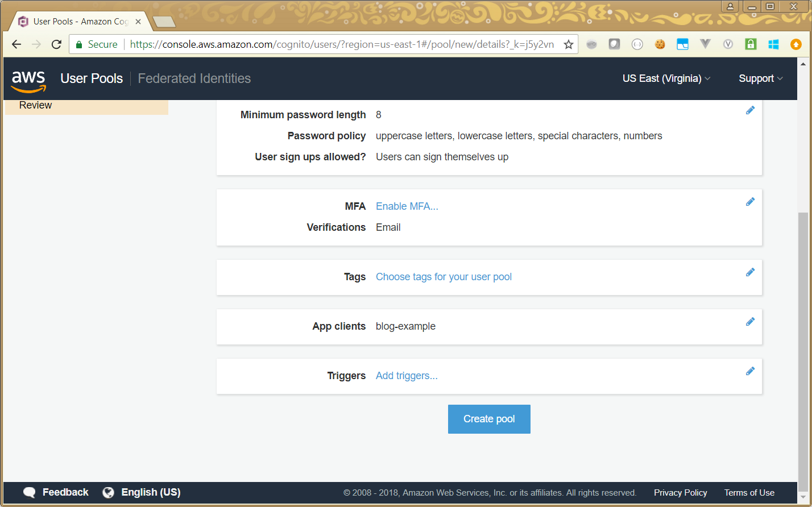Expand the US East (Virginia) region dropdown

666,78
